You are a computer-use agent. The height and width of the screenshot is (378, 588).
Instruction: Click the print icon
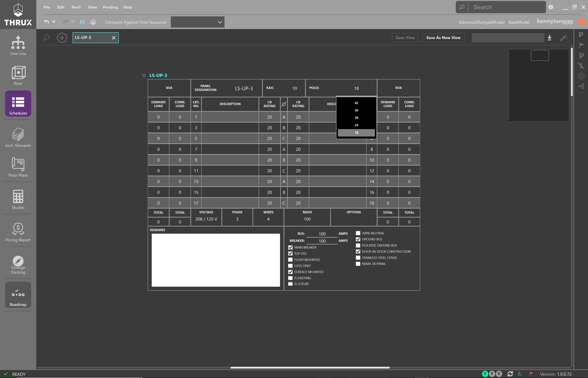(93, 22)
